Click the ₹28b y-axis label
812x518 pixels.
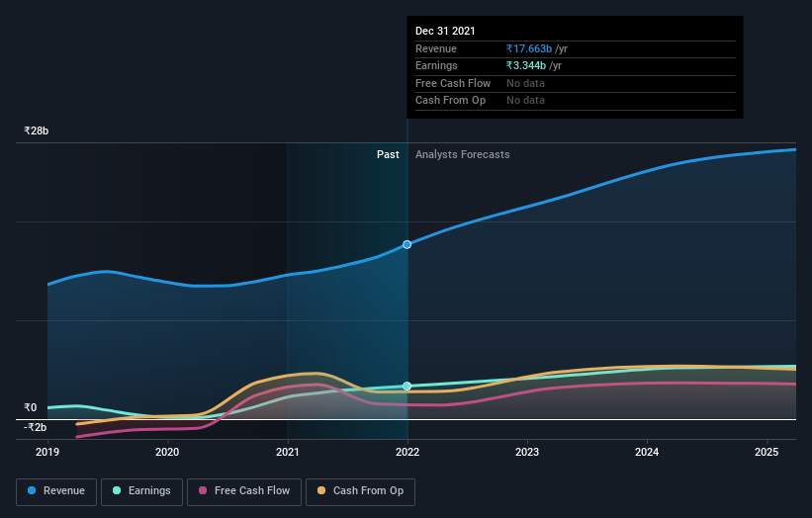tap(37, 130)
